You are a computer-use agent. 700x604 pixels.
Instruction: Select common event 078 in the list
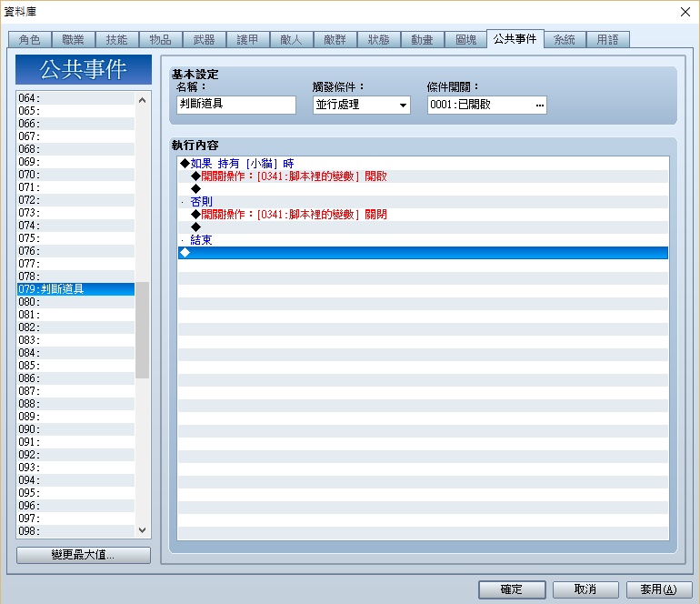click(75, 277)
